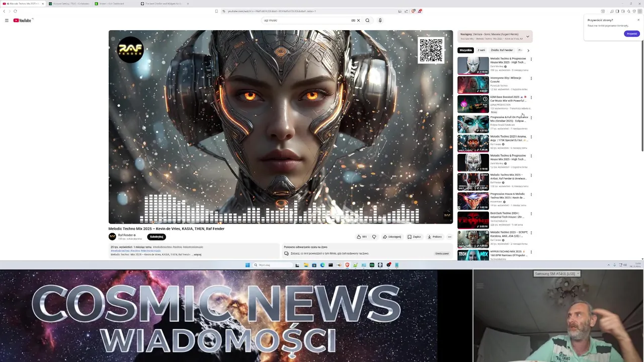The height and width of the screenshot is (362, 644).
Task: Select the Źródło: Raf Fender chip
Action: click(x=502, y=50)
